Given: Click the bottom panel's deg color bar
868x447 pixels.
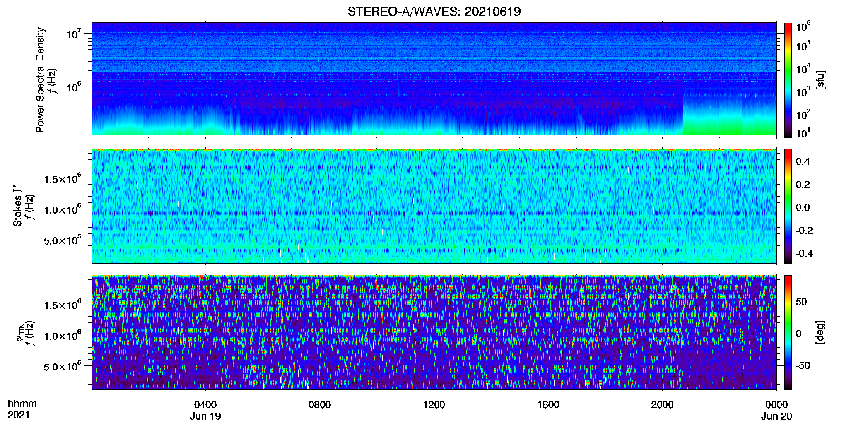Looking at the screenshot, I should 788,332.
